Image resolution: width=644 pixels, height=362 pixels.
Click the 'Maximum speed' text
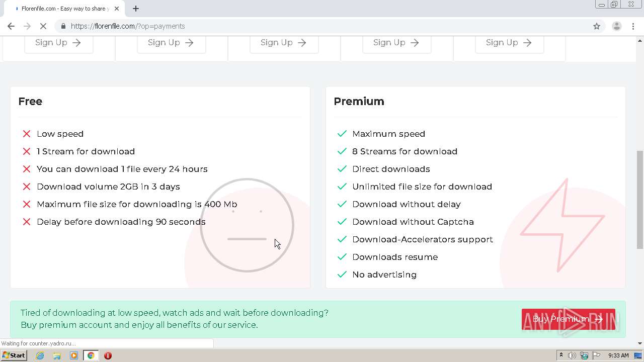click(x=388, y=134)
